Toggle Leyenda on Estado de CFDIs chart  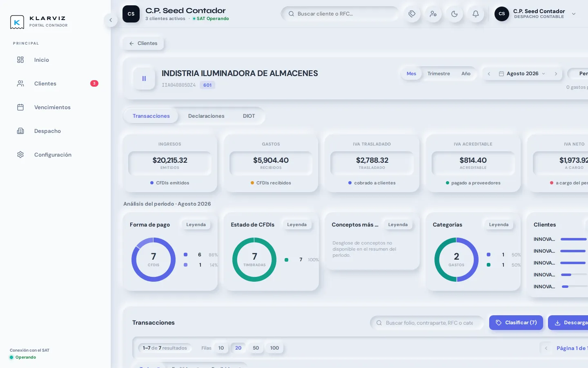click(297, 224)
